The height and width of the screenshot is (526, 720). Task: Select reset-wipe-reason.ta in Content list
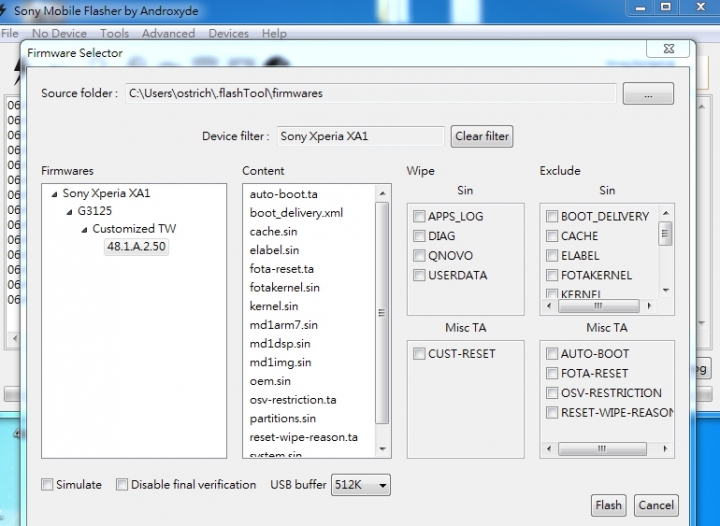click(304, 437)
